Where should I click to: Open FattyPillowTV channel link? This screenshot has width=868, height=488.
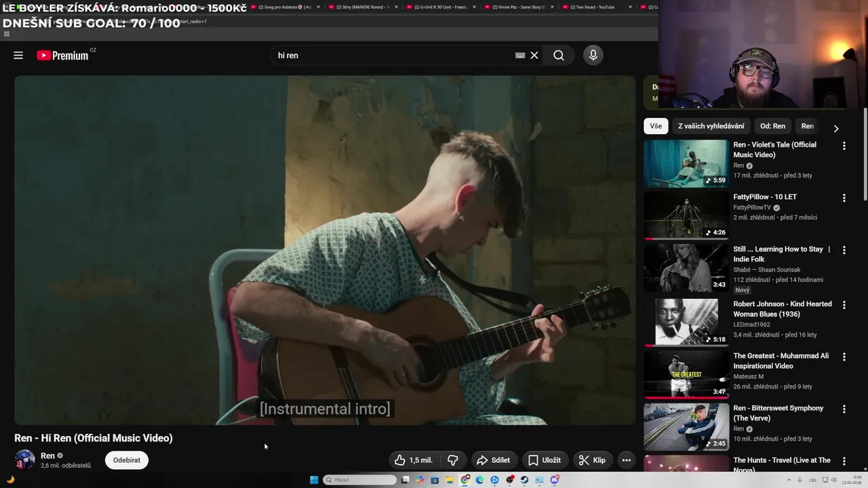(752, 207)
